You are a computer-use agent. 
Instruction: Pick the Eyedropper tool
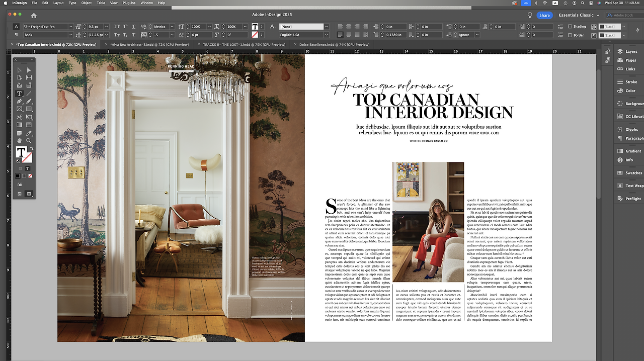pos(29,133)
